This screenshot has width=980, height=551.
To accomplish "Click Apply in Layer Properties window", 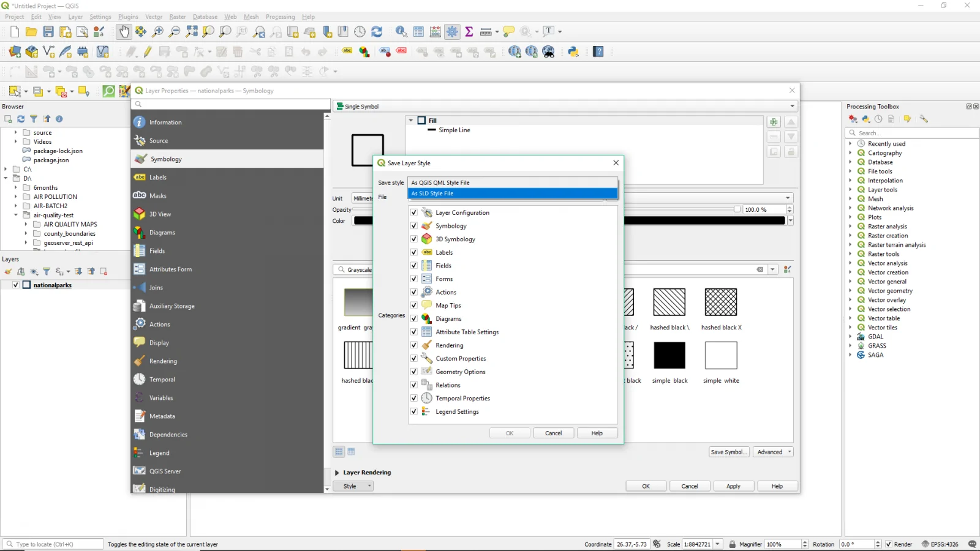I will 733,486.
